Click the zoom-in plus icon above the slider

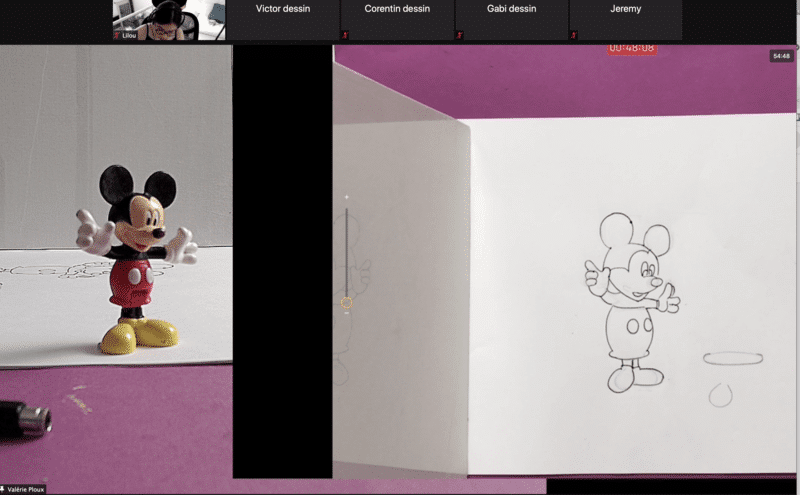(x=346, y=197)
